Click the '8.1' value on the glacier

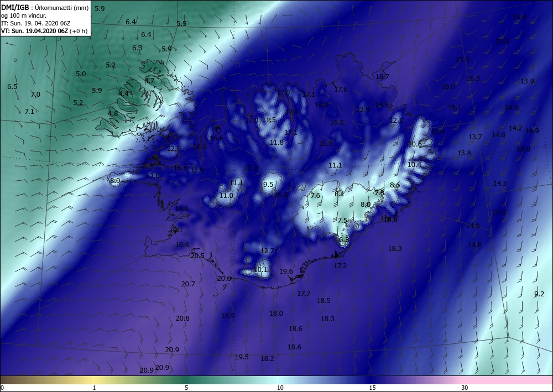pyautogui.click(x=340, y=194)
